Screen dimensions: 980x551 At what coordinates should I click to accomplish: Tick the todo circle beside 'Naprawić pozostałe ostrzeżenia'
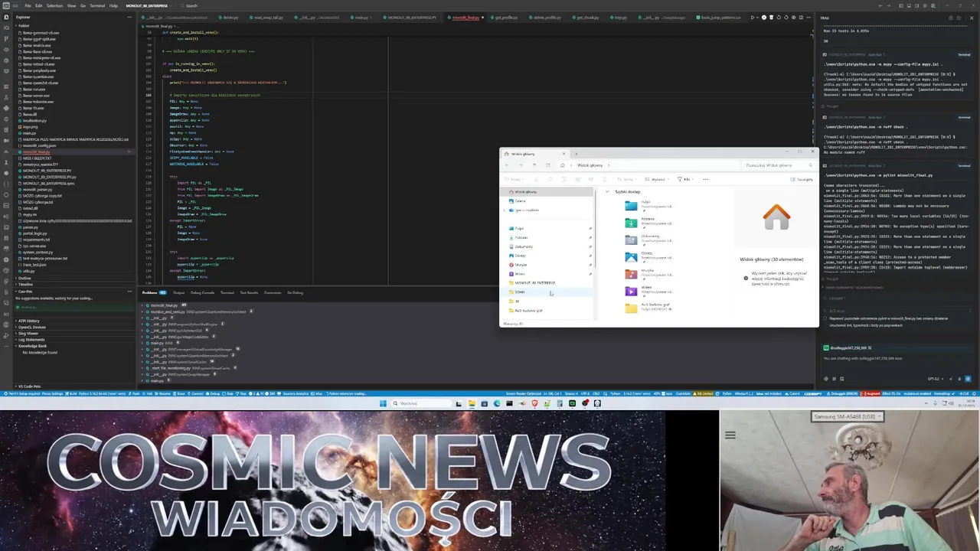pyautogui.click(x=825, y=318)
